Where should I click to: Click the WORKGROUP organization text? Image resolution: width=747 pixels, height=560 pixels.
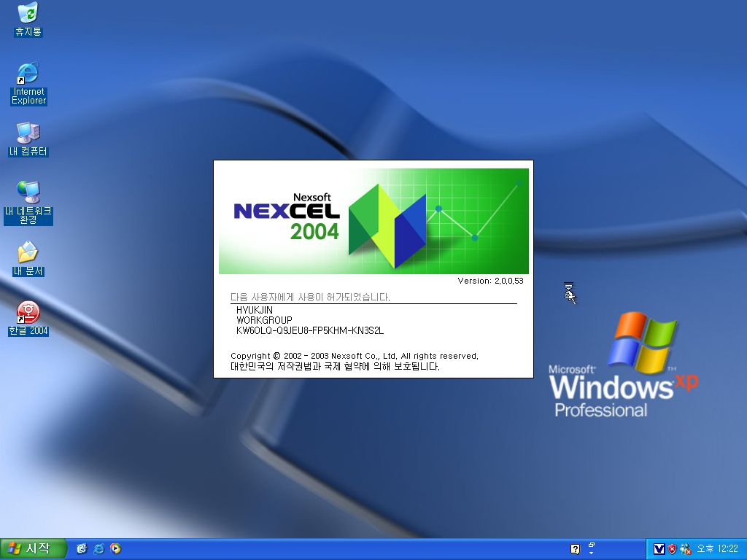[x=264, y=320]
